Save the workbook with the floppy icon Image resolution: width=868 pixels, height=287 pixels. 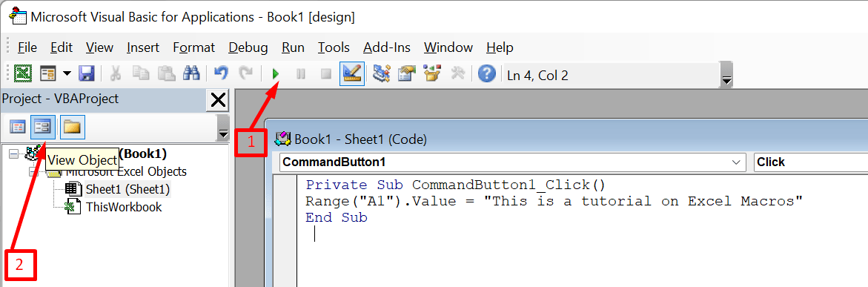(x=87, y=73)
